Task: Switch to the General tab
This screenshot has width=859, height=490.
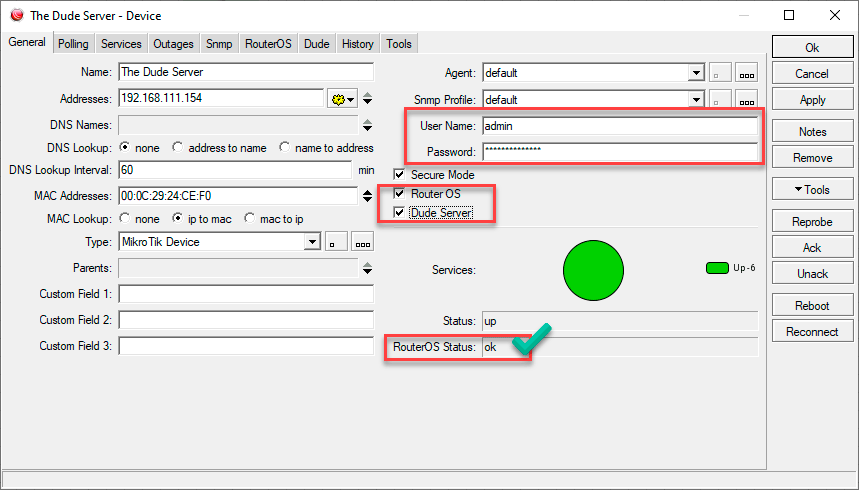Action: pos(27,42)
